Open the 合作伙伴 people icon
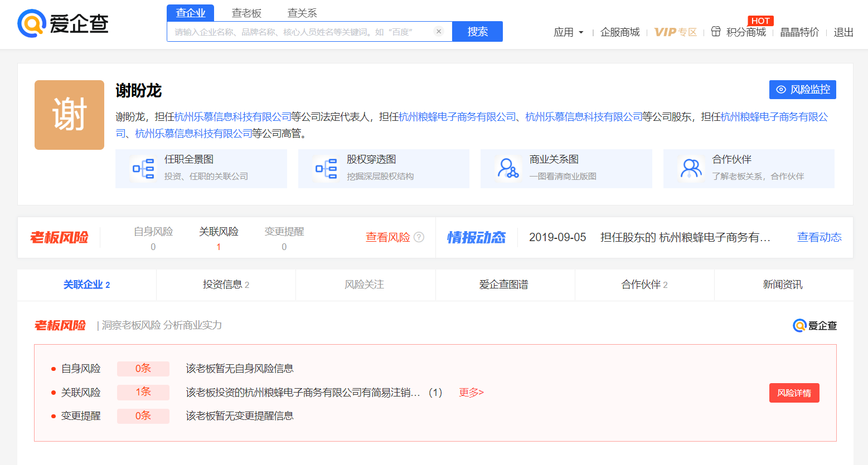 691,168
